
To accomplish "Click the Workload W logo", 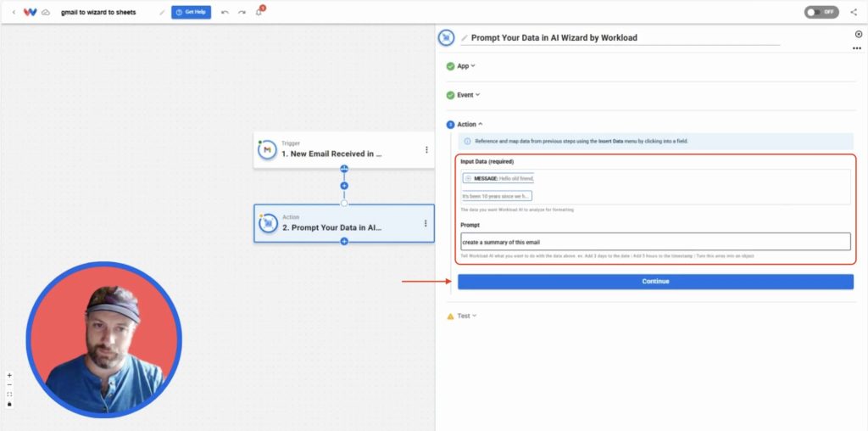I will click(x=30, y=12).
